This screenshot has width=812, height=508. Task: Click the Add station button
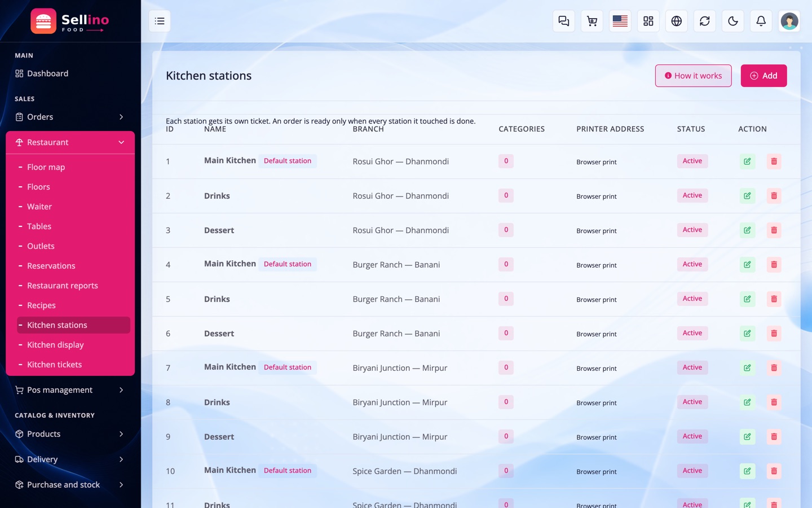pos(764,76)
